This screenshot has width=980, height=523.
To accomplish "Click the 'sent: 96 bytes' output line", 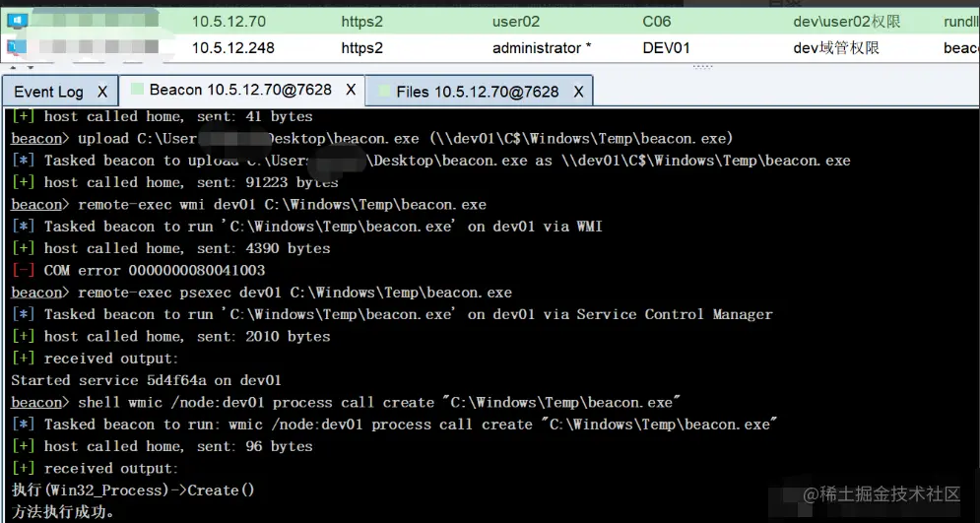I will 162,446.
